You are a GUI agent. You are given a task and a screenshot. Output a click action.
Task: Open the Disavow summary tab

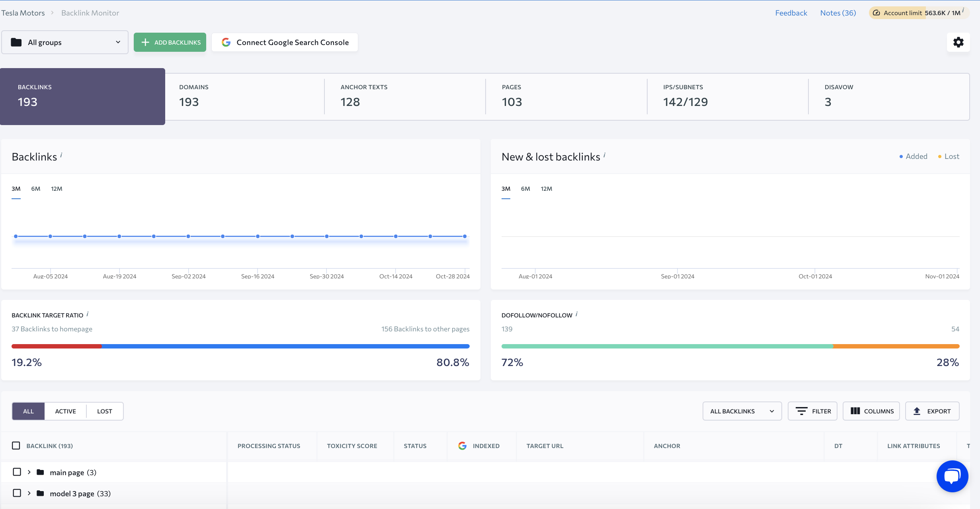[x=889, y=96]
